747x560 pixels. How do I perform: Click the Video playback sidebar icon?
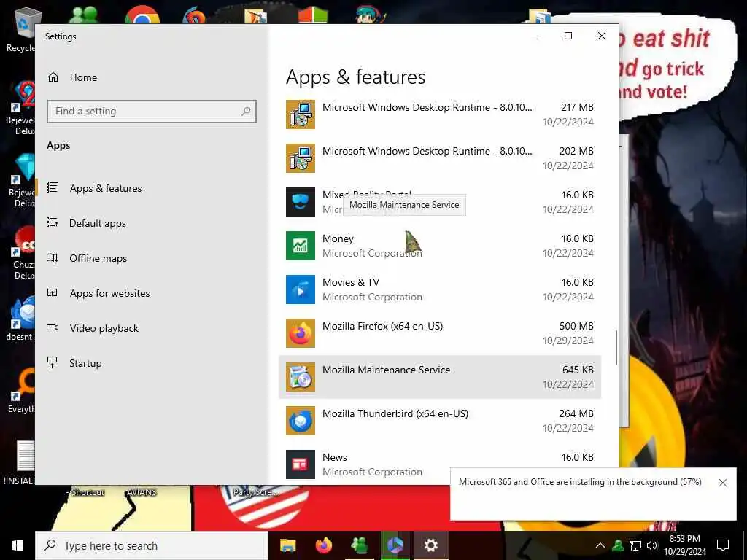[53, 327]
